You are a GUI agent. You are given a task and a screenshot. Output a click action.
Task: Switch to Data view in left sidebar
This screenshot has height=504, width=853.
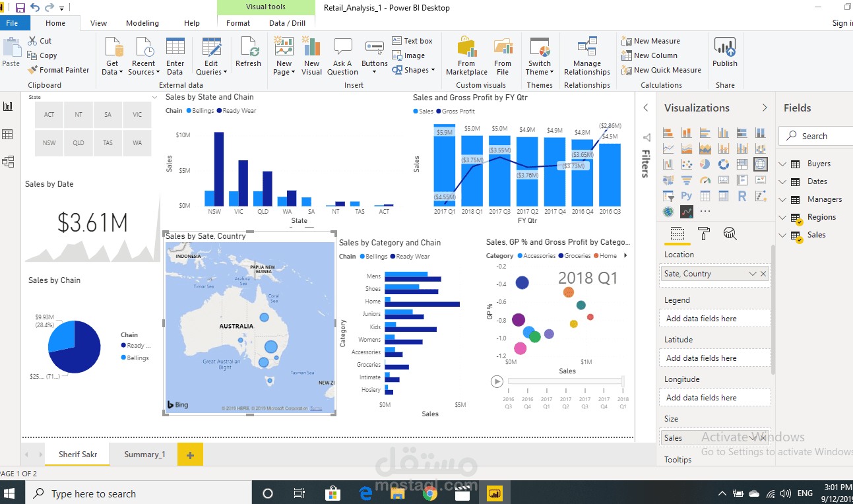pos(8,135)
